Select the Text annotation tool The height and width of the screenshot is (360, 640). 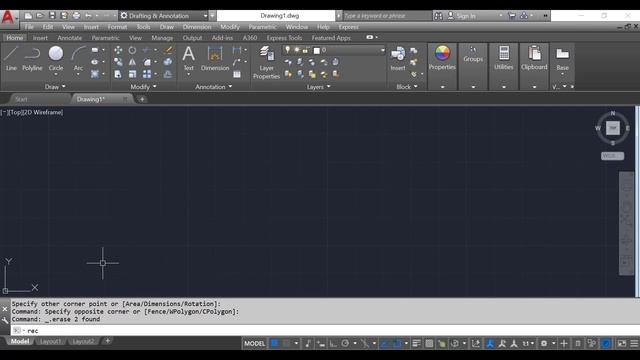click(x=188, y=59)
